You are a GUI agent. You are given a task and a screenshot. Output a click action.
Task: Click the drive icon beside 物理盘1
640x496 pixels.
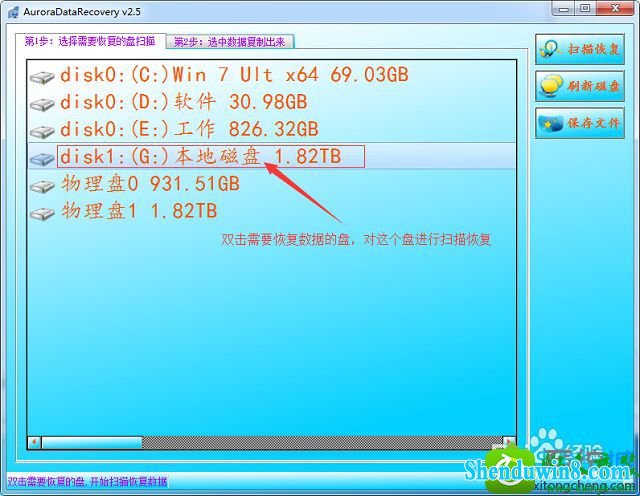point(42,214)
